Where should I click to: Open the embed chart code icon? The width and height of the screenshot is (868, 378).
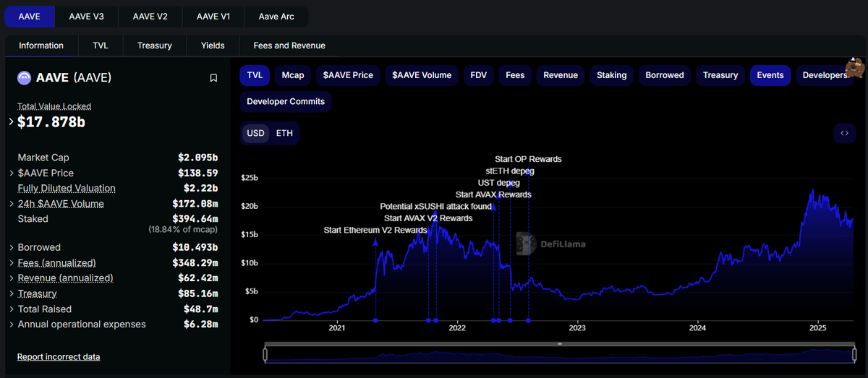(x=844, y=133)
